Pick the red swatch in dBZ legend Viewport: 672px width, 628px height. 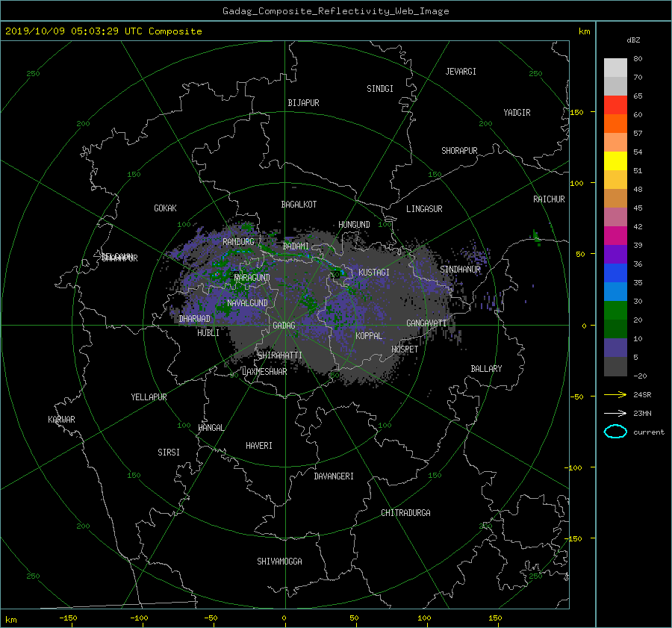coord(615,105)
